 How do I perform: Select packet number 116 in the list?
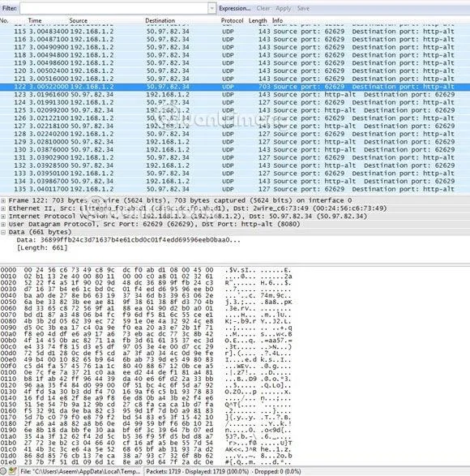pyautogui.click(x=235, y=40)
